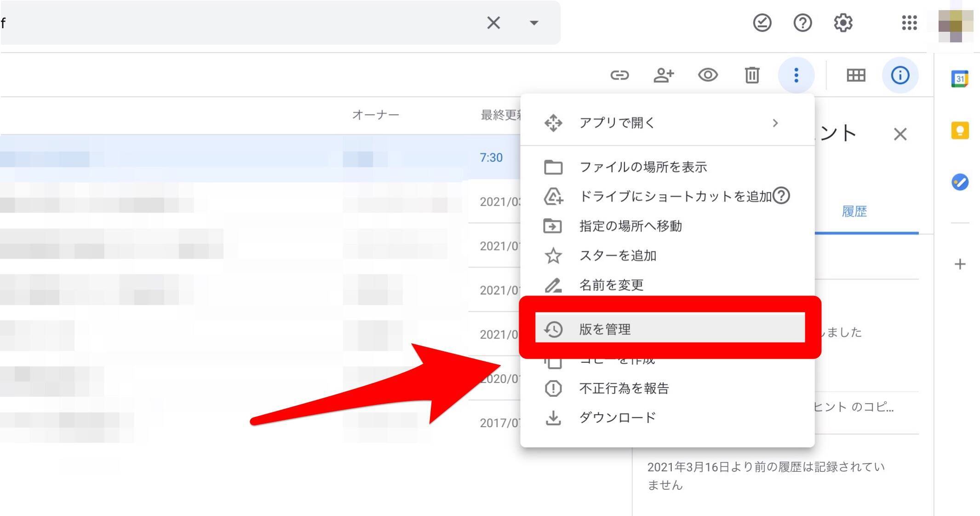
Task: Click the copy link icon in the toolbar
Action: coord(619,75)
